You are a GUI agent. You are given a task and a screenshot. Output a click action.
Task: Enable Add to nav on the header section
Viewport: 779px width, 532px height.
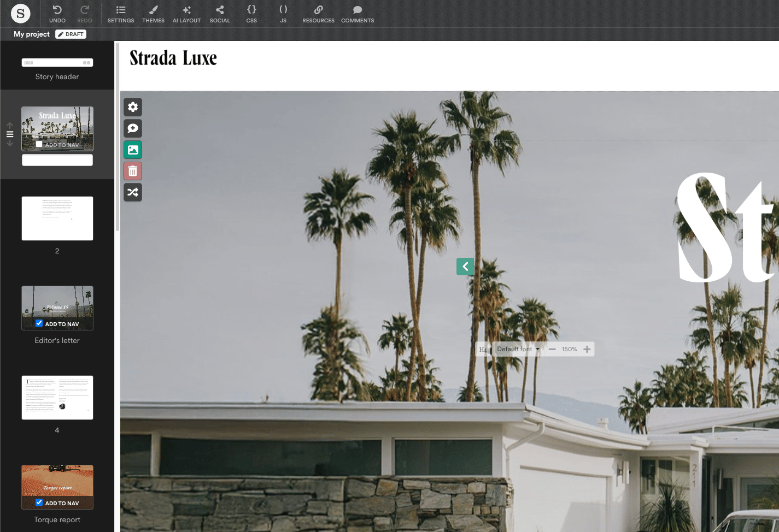pyautogui.click(x=38, y=144)
